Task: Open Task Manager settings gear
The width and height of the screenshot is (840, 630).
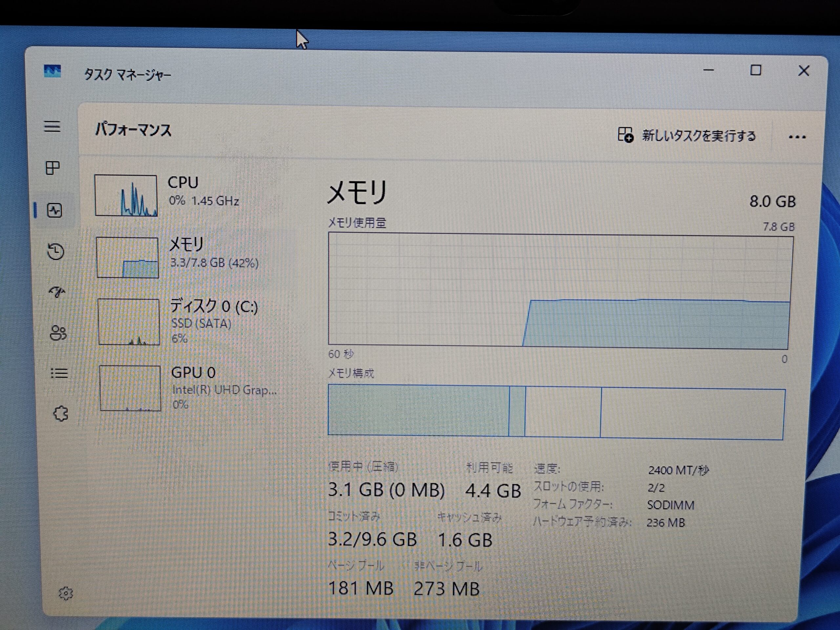Action: (x=66, y=593)
